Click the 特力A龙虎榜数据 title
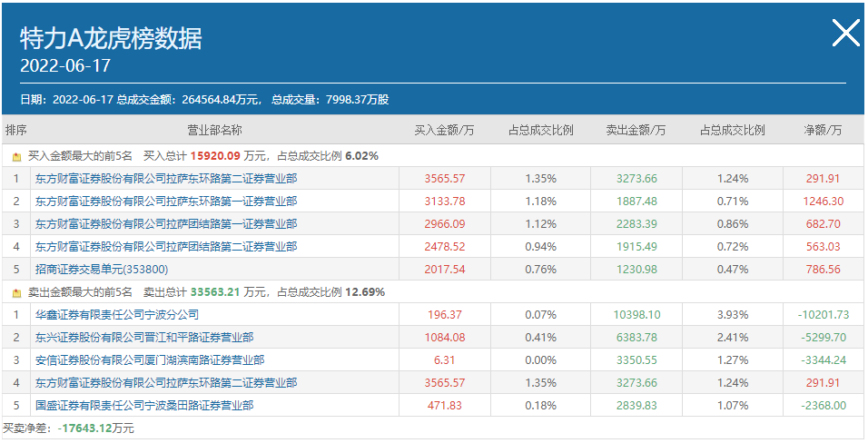The image size is (868, 443). (x=111, y=37)
